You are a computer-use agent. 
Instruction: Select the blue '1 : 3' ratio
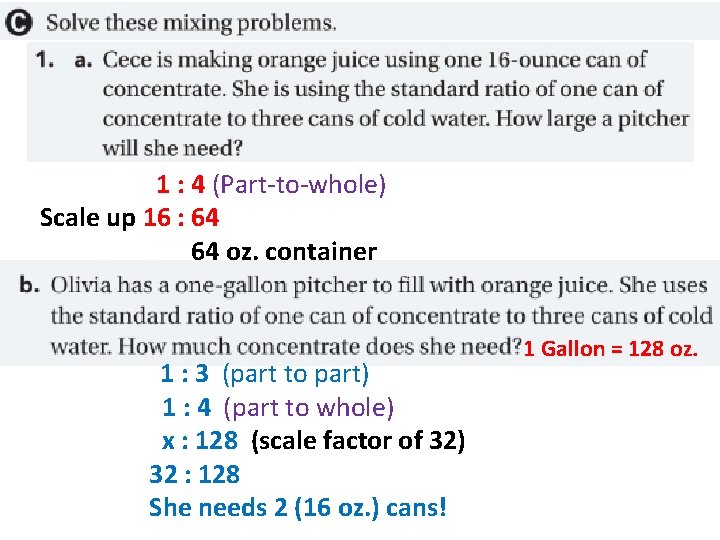click(185, 374)
